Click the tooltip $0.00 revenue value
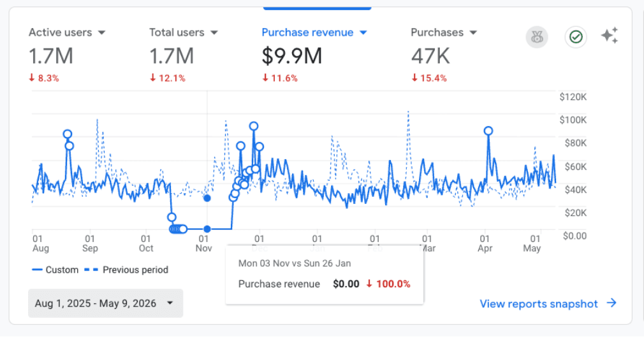644x337 pixels. [x=346, y=283]
